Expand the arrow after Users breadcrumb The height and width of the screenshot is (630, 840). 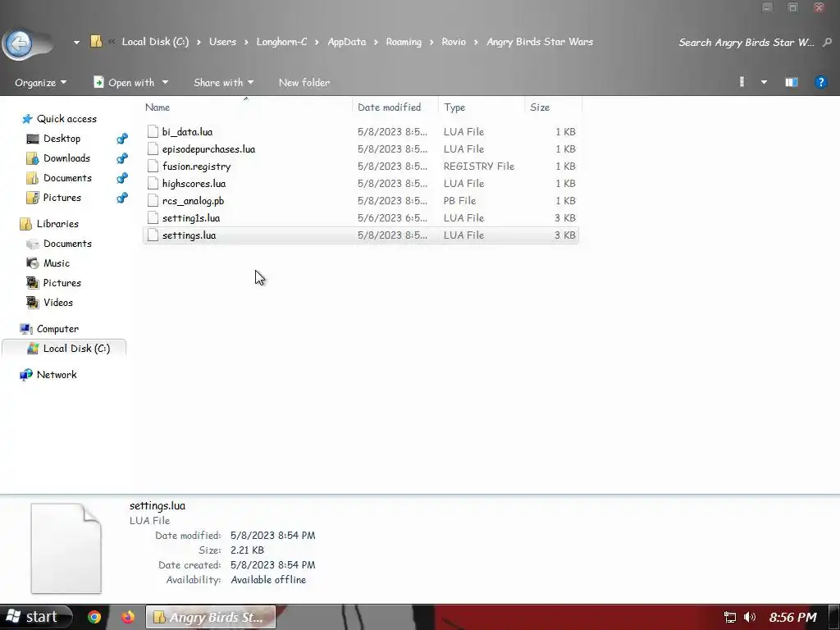point(246,42)
